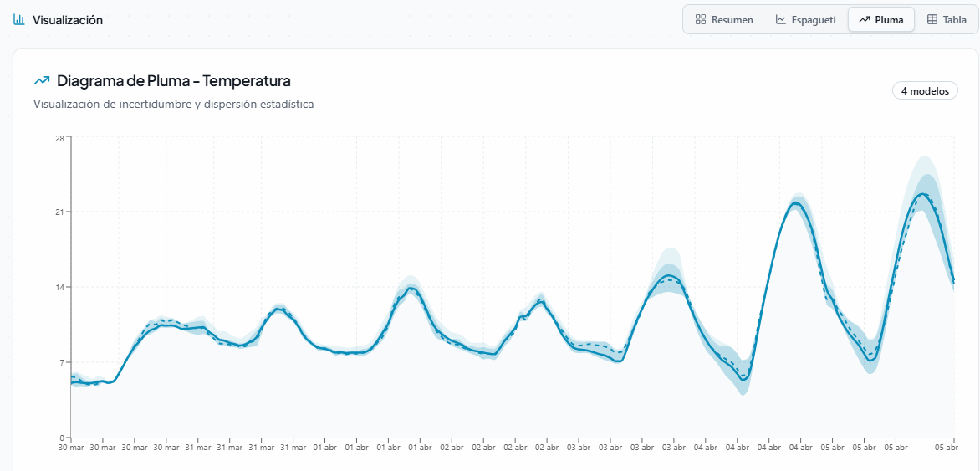Click the Visualización section heading
The image size is (980, 471).
click(x=68, y=19)
